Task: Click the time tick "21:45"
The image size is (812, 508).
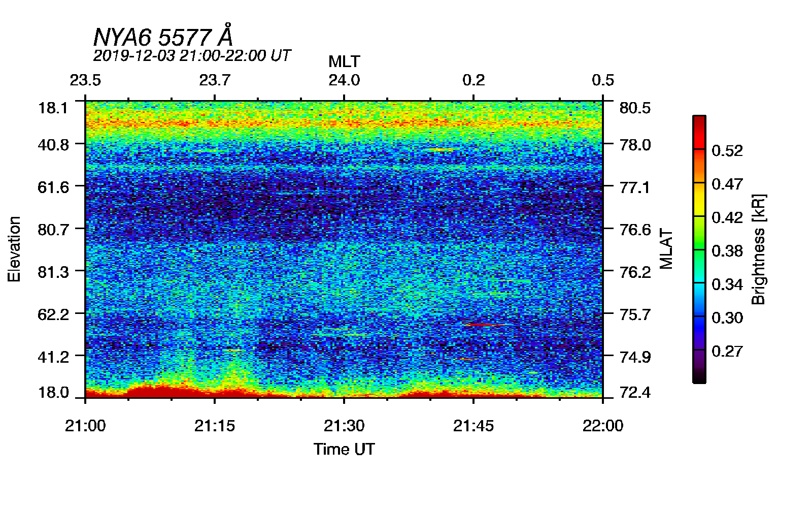Action: 473,426
